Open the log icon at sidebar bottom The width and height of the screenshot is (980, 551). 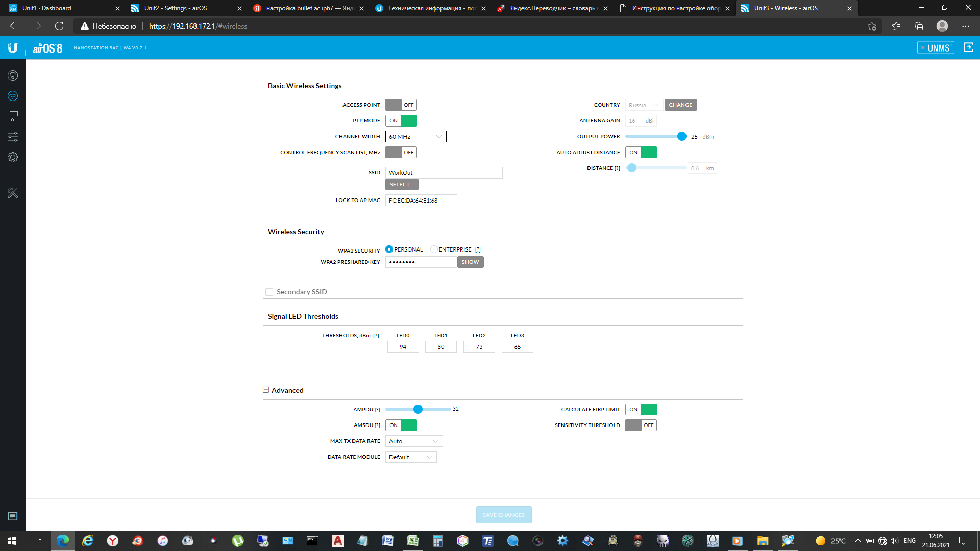[x=13, y=516]
